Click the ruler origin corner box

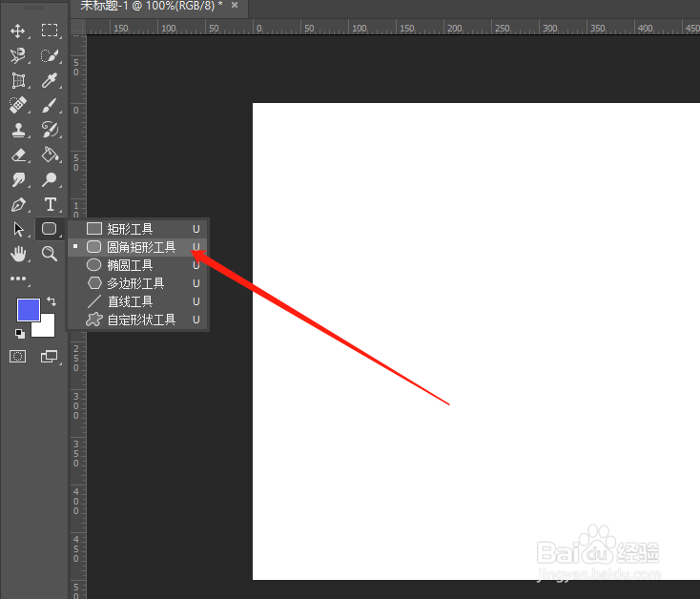click(78, 28)
